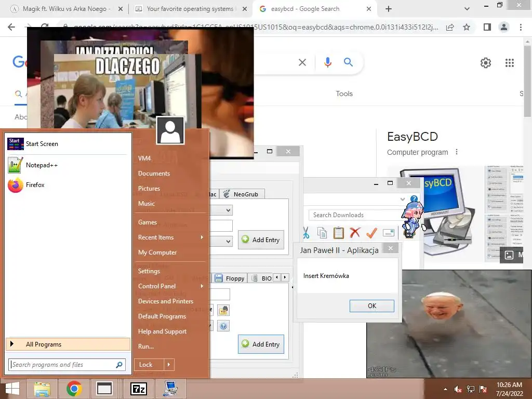The height and width of the screenshot is (399, 532).
Task: Expand the Recent Items submenu arrow
Action: click(202, 237)
